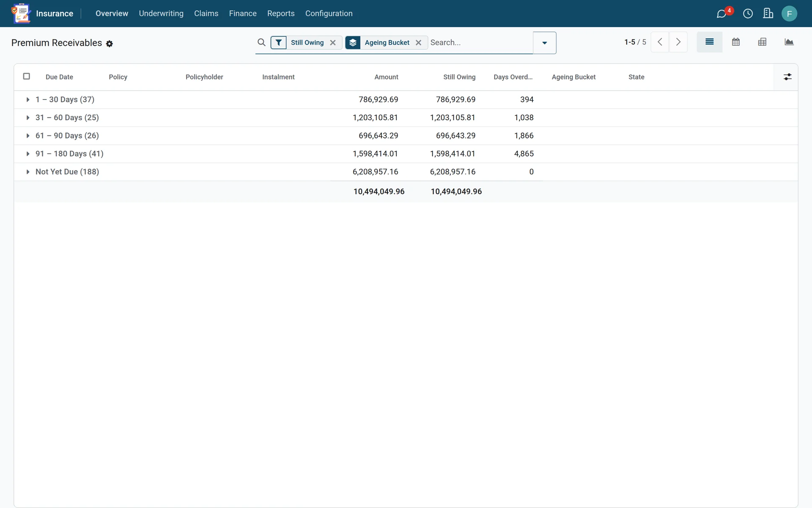Expand the 31 – 60 Days group
Viewport: 812px width, 508px height.
(x=28, y=118)
